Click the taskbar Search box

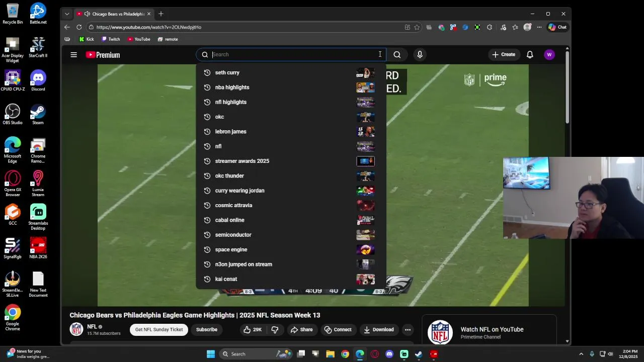tap(256, 354)
